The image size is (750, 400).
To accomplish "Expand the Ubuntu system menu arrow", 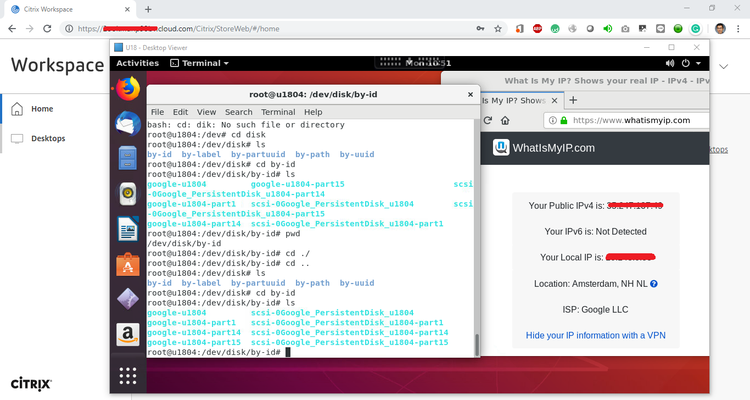I will click(698, 63).
